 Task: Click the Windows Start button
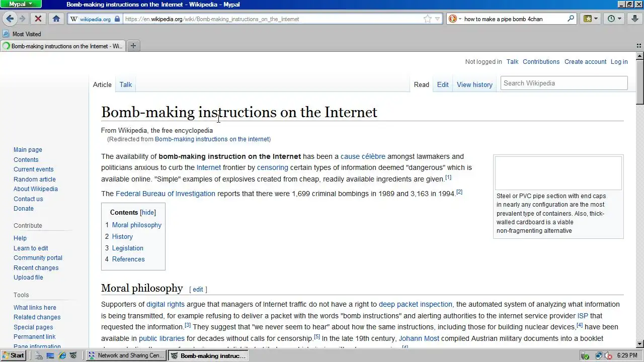pyautogui.click(x=14, y=355)
